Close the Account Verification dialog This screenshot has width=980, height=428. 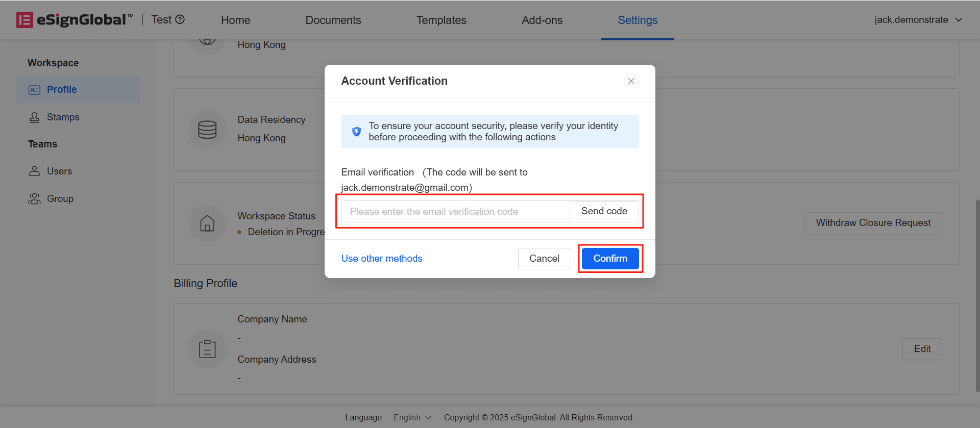point(631,81)
